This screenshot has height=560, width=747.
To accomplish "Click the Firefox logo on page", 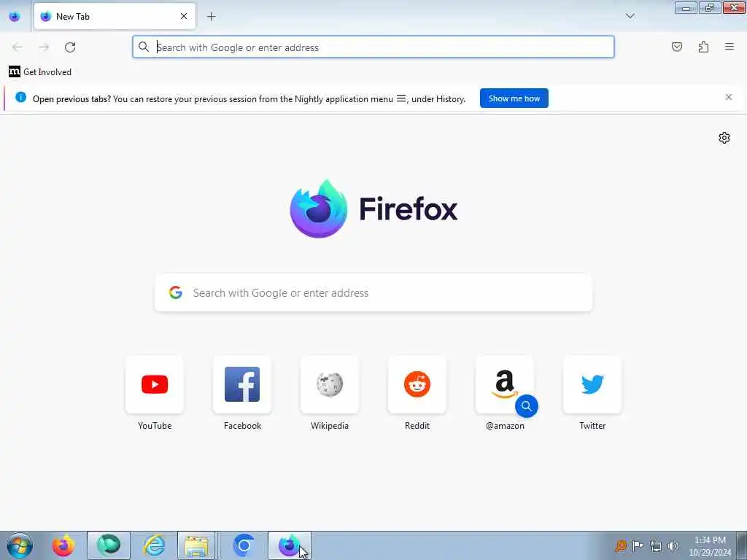I will click(x=373, y=209).
